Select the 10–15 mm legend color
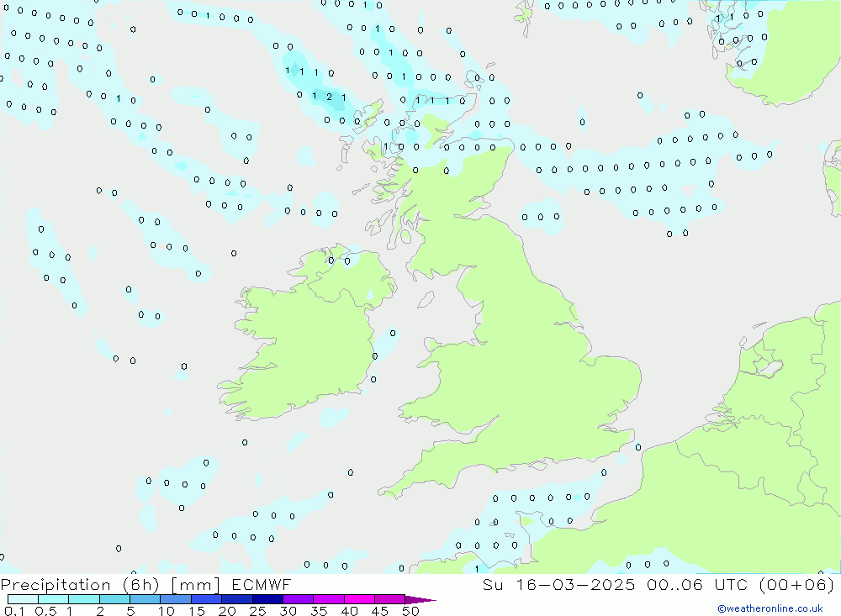Viewport: 841px width, 616px height. (x=176, y=599)
